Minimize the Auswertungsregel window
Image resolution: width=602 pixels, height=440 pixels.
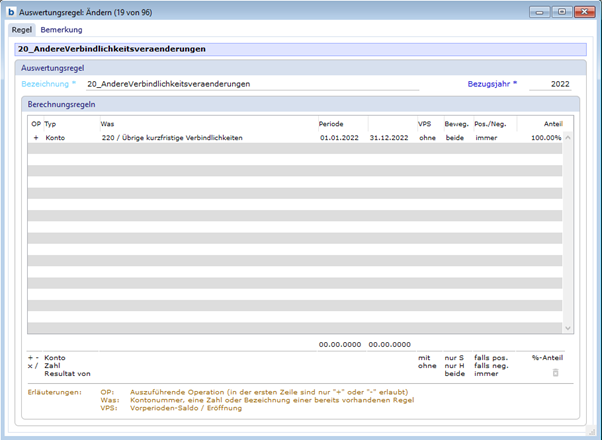[540, 12]
